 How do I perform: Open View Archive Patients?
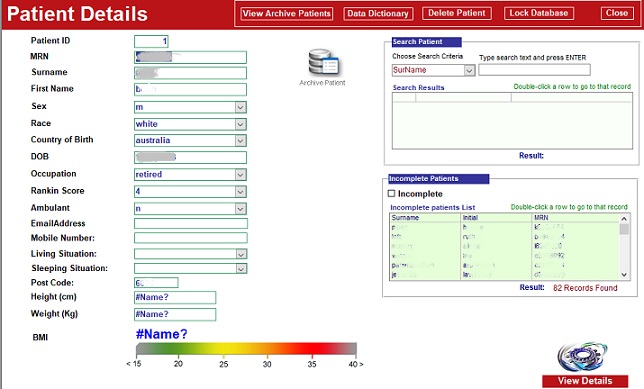(x=286, y=14)
